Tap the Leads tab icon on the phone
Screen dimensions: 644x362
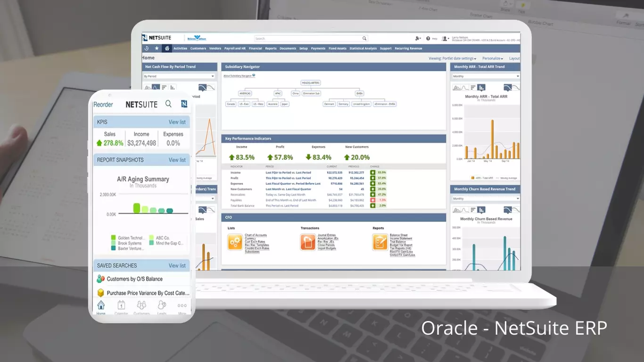click(162, 305)
